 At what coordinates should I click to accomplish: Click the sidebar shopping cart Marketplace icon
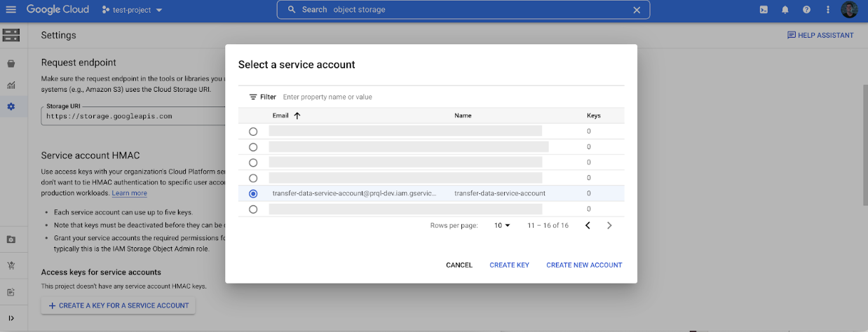[11, 265]
